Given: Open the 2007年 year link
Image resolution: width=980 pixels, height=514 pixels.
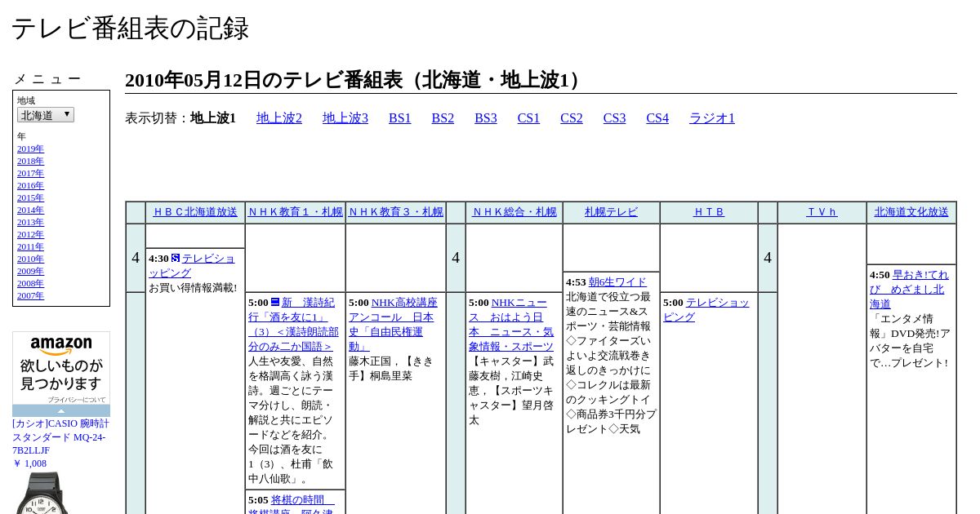Looking at the screenshot, I should 30,295.
